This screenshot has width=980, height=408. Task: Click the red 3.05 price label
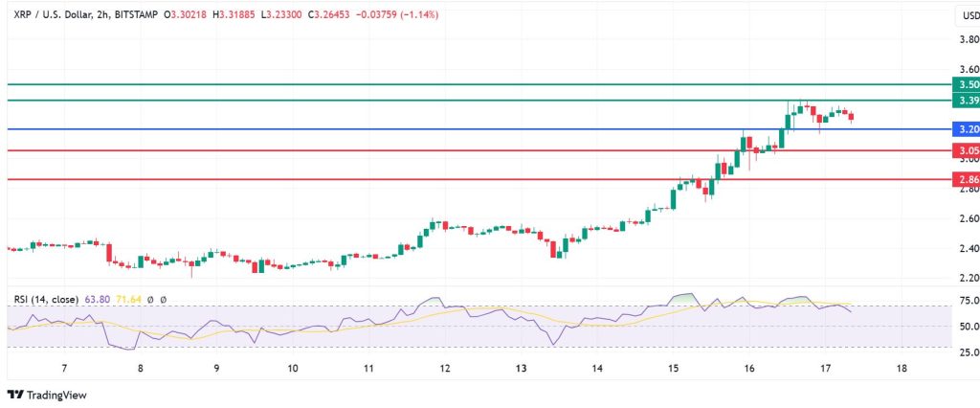pos(964,150)
